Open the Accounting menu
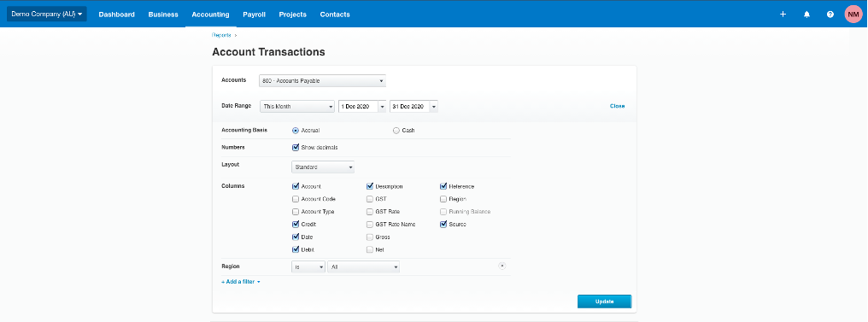 pos(210,15)
